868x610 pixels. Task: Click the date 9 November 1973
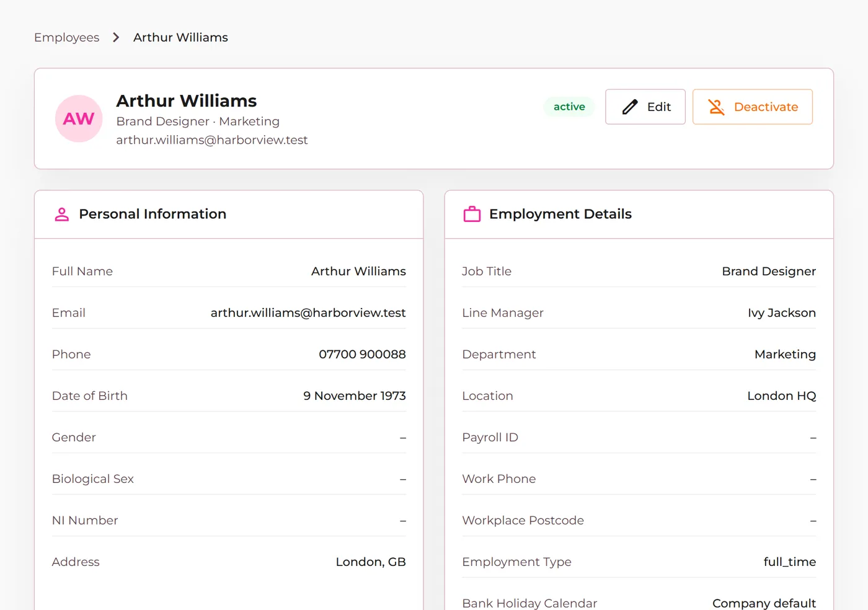coord(355,396)
